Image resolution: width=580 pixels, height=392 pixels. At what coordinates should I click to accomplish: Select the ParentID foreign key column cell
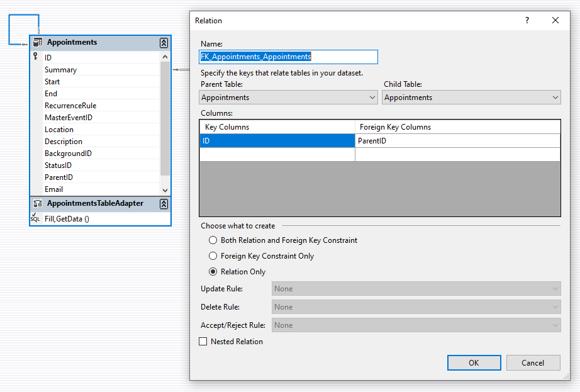[x=457, y=141]
